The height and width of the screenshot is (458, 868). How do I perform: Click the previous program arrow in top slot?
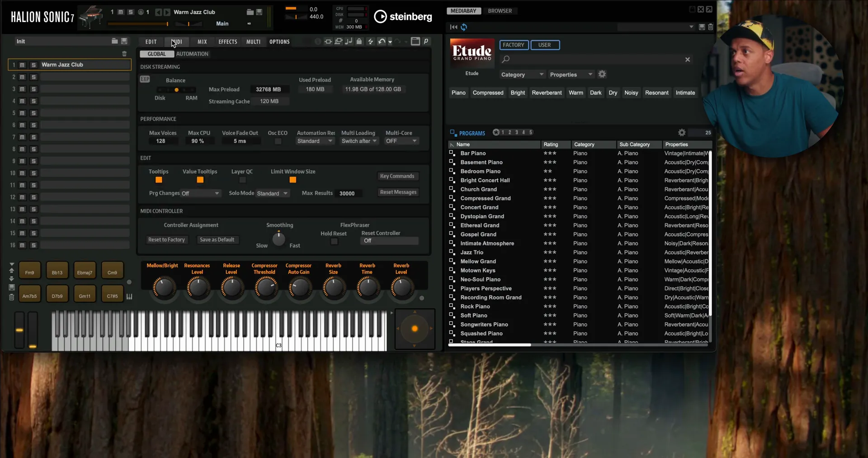pos(158,12)
